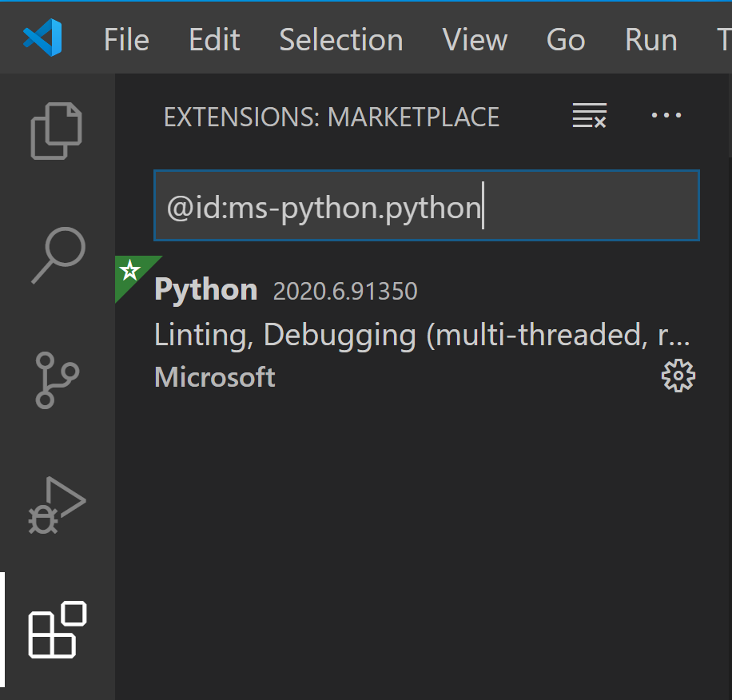Clear the extensions search results

click(590, 117)
